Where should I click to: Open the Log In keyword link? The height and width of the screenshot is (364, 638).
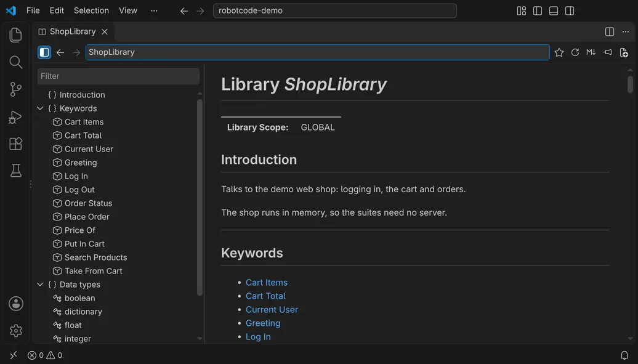click(258, 337)
